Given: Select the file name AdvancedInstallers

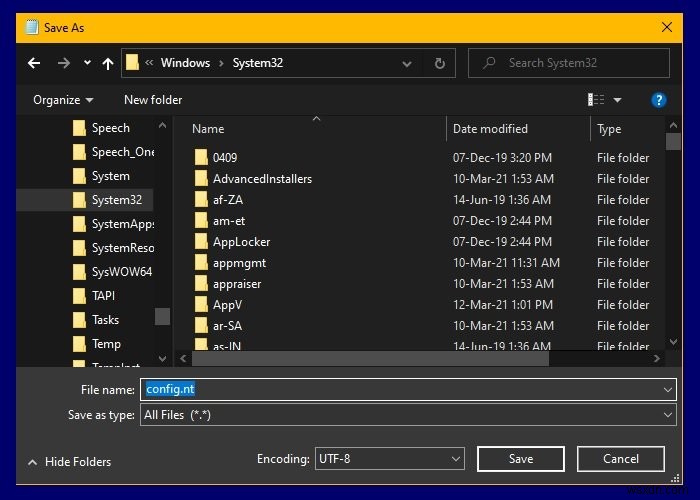Looking at the screenshot, I should pos(262,179).
